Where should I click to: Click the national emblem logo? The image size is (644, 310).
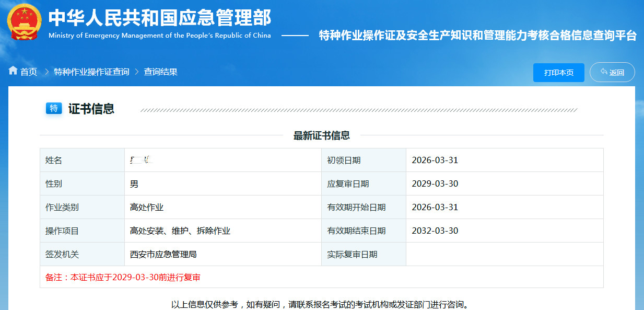click(24, 22)
